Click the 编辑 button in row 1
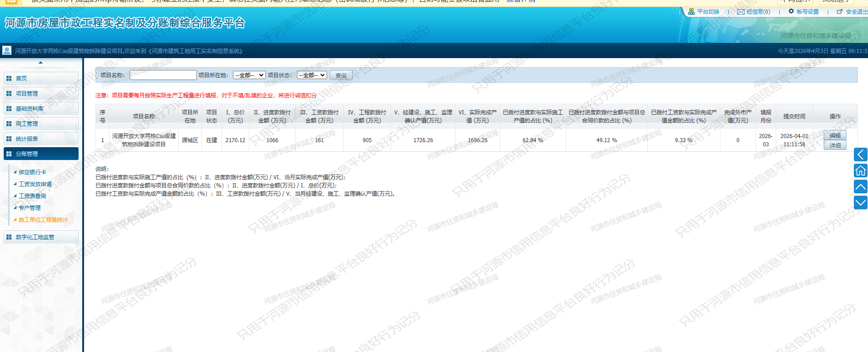868x352 pixels. 835,135
